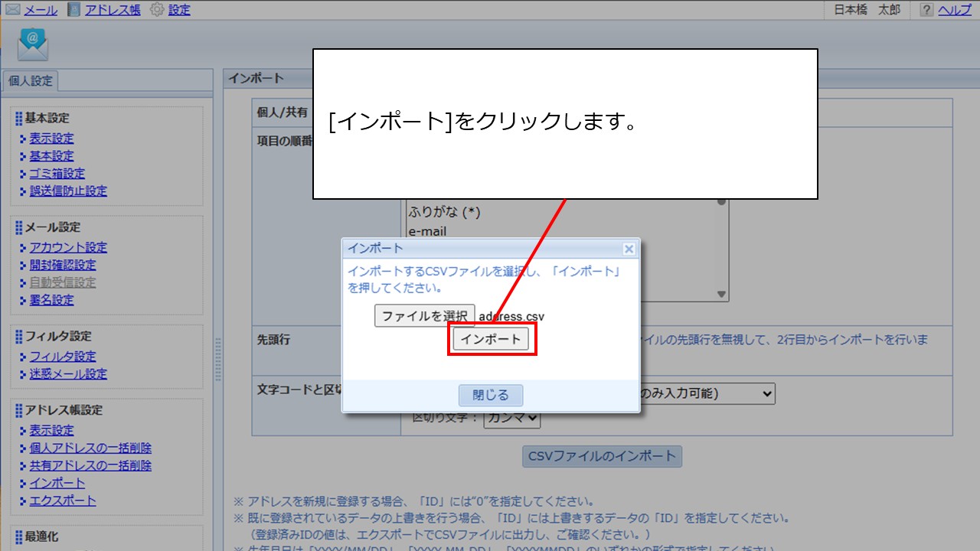The width and height of the screenshot is (980, 551).
Task: Click the CSVファイルのインポート button
Action: (602, 456)
